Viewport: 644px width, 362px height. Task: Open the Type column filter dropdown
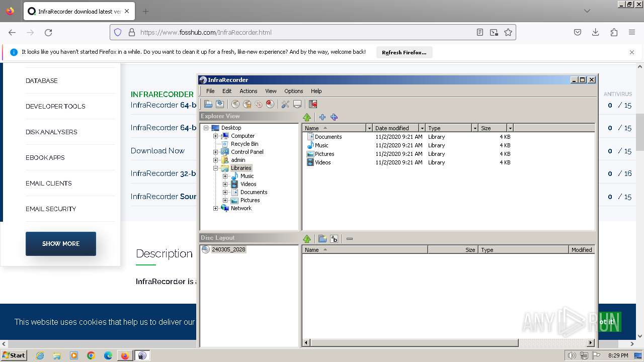(x=474, y=128)
